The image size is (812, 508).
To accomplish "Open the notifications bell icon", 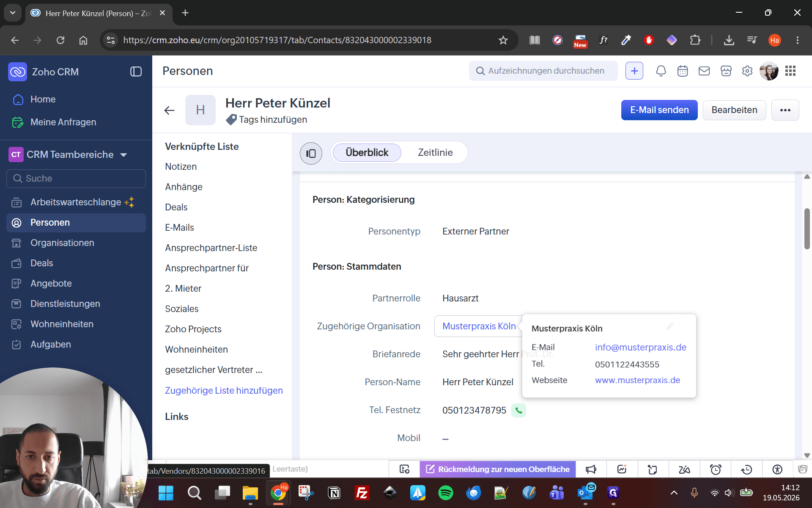I will [x=661, y=71].
